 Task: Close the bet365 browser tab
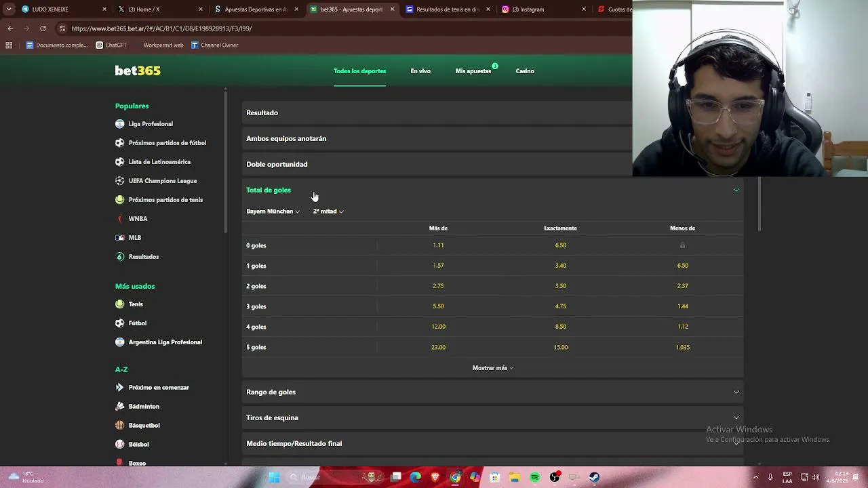[x=392, y=9]
